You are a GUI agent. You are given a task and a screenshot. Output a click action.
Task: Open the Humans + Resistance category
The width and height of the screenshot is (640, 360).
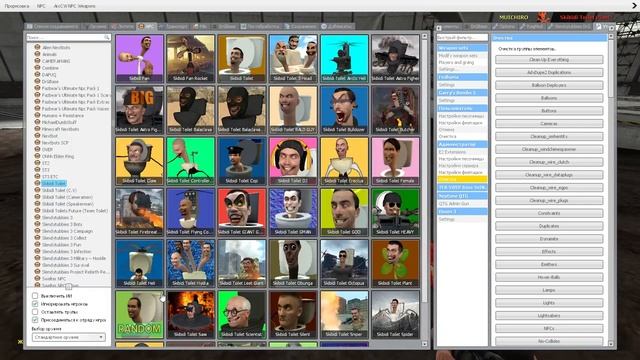62,116
